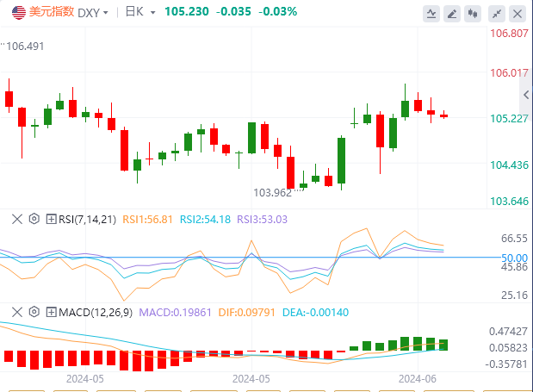Click the MACD 0.47427 axis label
The image size is (533, 392).
pos(508,331)
